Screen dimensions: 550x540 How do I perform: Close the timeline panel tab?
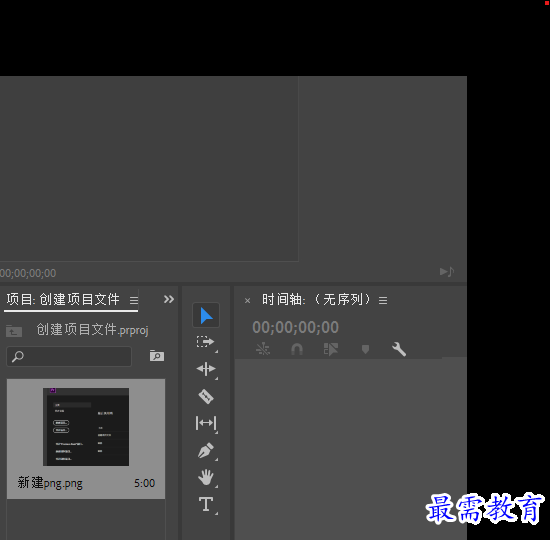click(x=247, y=301)
